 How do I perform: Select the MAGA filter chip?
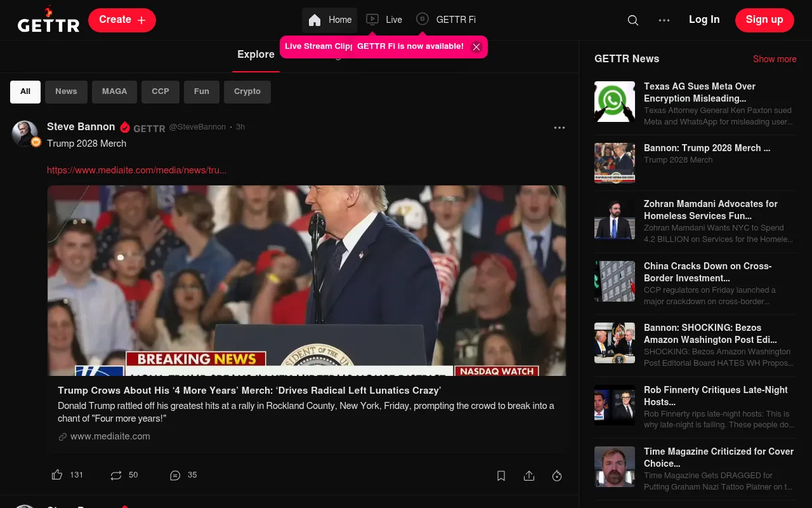(x=115, y=91)
